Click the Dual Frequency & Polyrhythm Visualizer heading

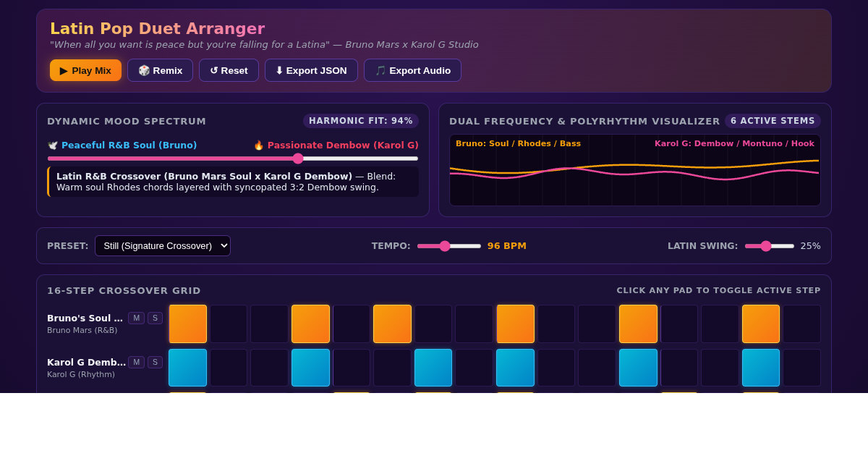point(584,121)
